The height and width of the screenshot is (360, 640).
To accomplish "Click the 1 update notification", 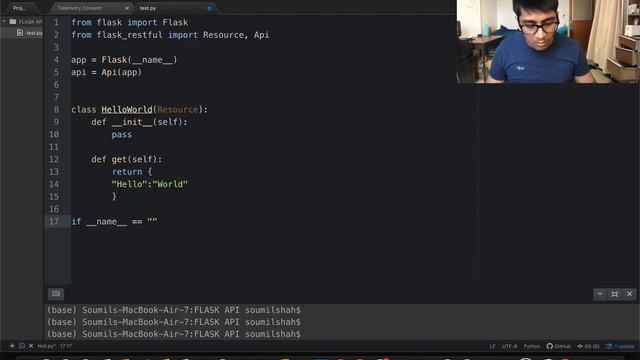I will 620,346.
